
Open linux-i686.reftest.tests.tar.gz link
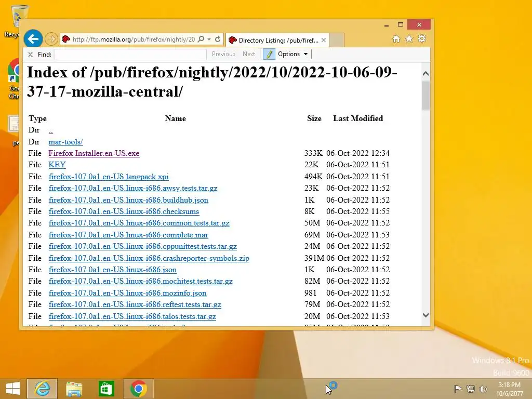(x=135, y=305)
